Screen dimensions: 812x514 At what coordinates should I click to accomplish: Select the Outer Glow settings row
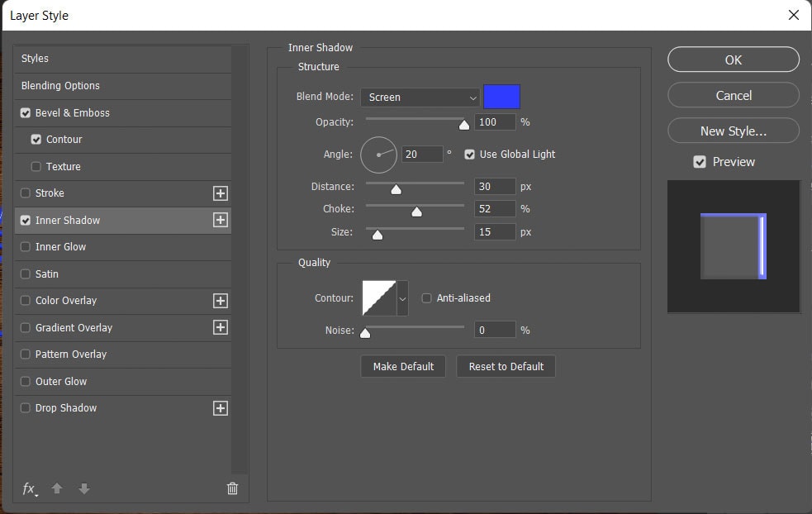click(123, 381)
